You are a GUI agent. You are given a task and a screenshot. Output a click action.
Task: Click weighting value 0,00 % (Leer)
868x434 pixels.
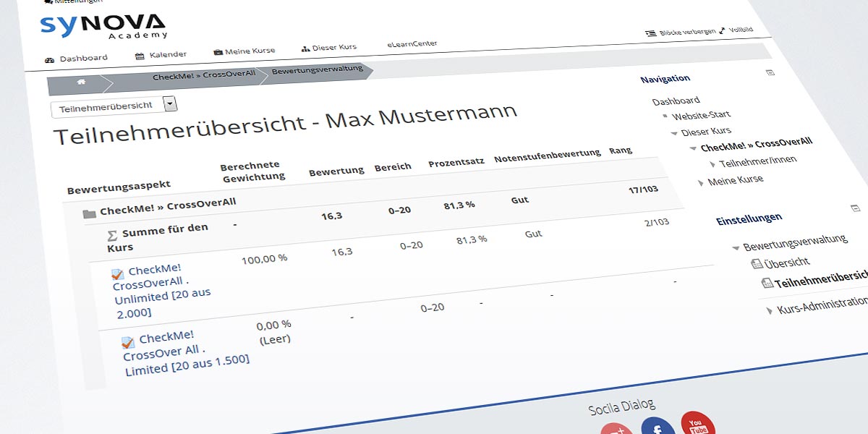pyautogui.click(x=274, y=331)
